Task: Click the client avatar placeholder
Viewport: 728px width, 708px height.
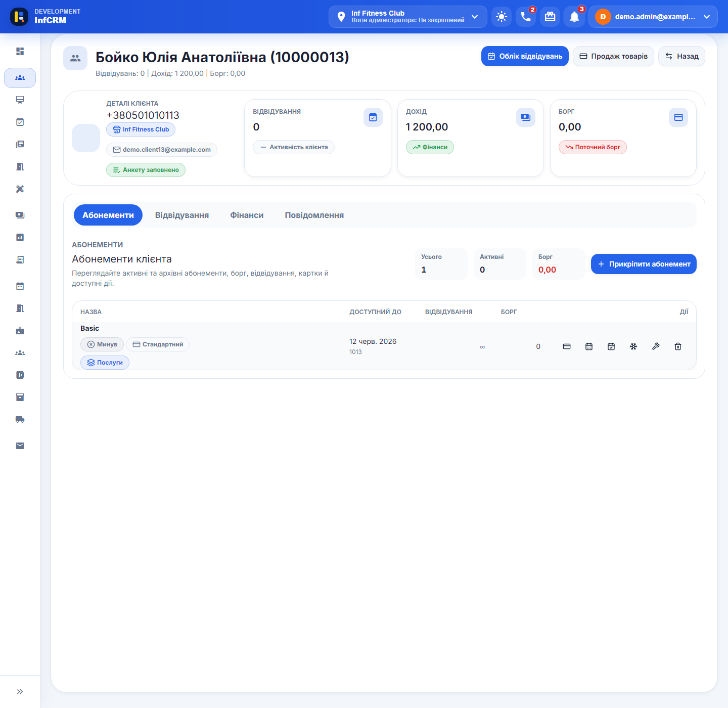Action: coord(86,138)
